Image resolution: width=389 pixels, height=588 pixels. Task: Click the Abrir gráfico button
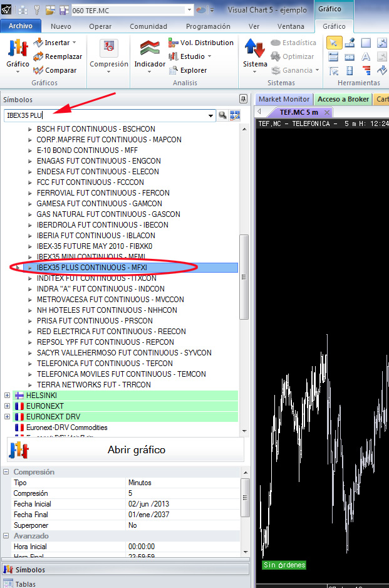[125, 449]
